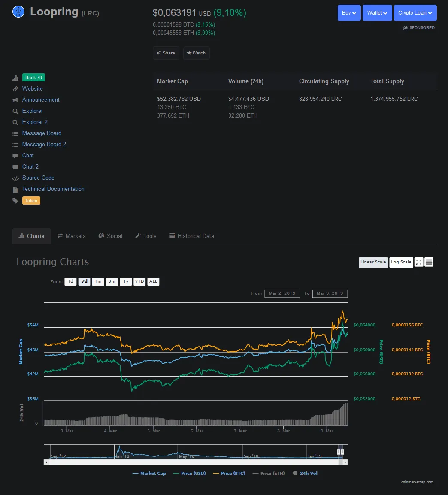Switch to the Charts tab

(32, 236)
